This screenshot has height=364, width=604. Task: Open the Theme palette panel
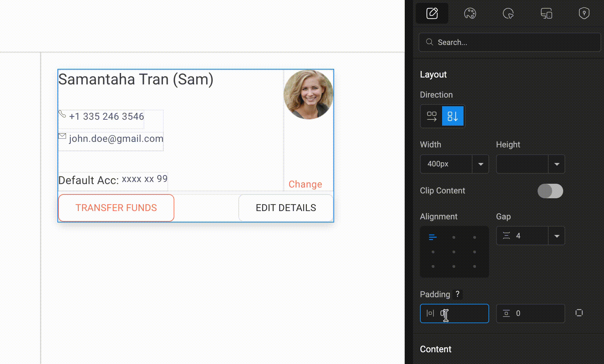coord(470,13)
